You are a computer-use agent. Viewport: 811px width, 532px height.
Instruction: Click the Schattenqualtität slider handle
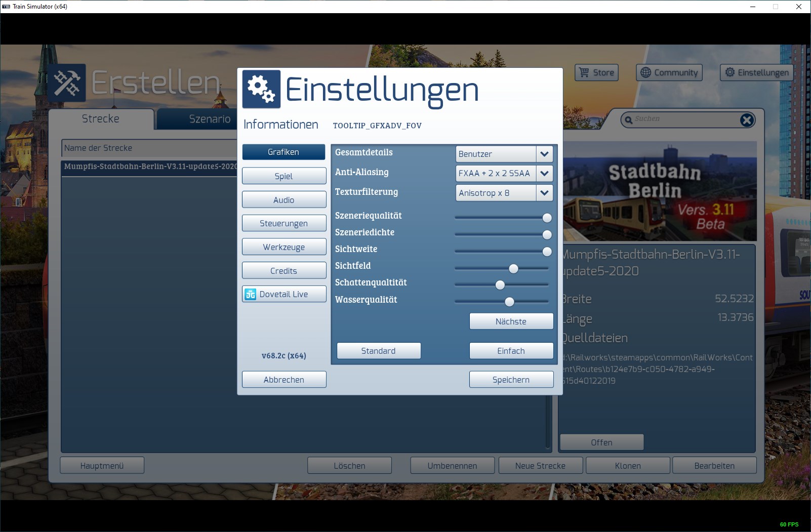pos(500,285)
